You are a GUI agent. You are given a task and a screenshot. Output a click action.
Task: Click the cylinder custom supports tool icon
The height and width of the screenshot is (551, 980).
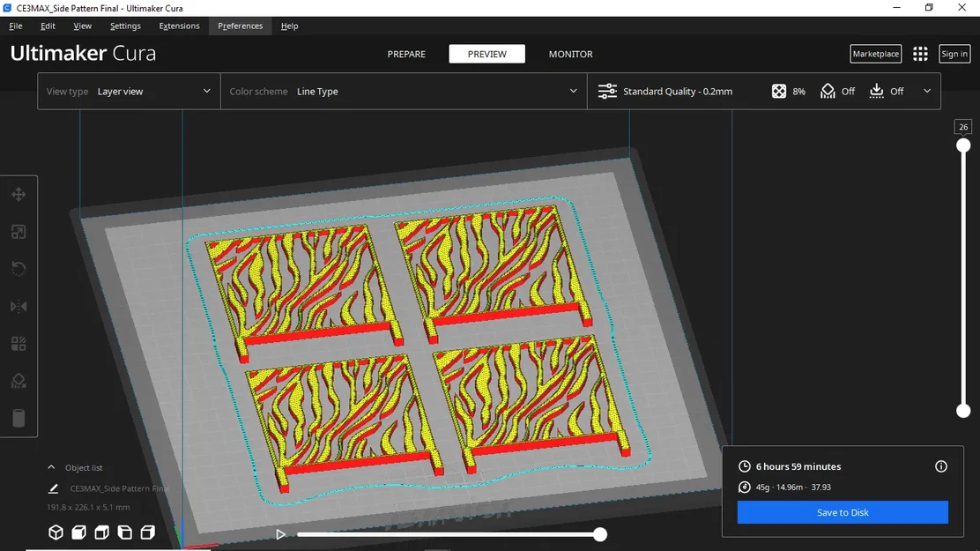19,418
